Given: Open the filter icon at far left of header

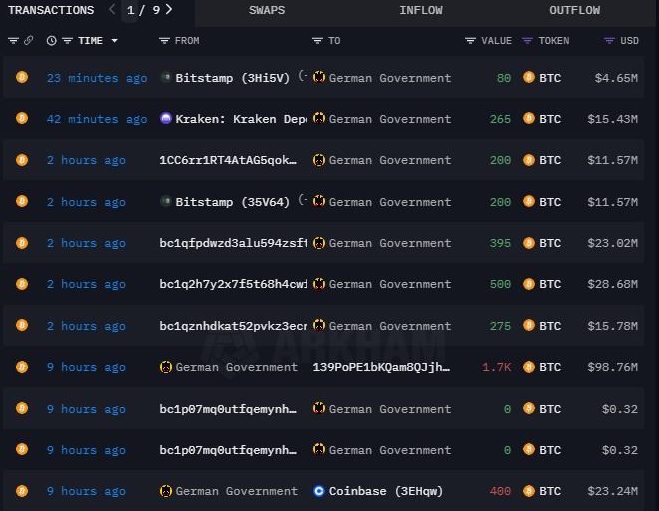Looking at the screenshot, I should pos(13,40).
